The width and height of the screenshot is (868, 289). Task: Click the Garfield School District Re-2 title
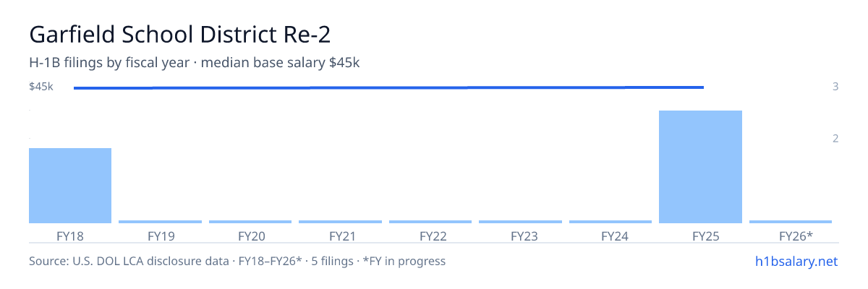[184, 35]
